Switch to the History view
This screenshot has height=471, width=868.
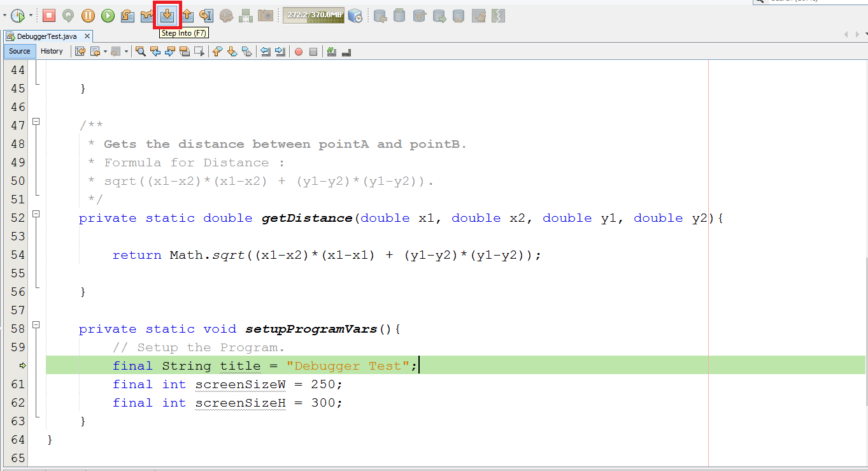tap(52, 51)
